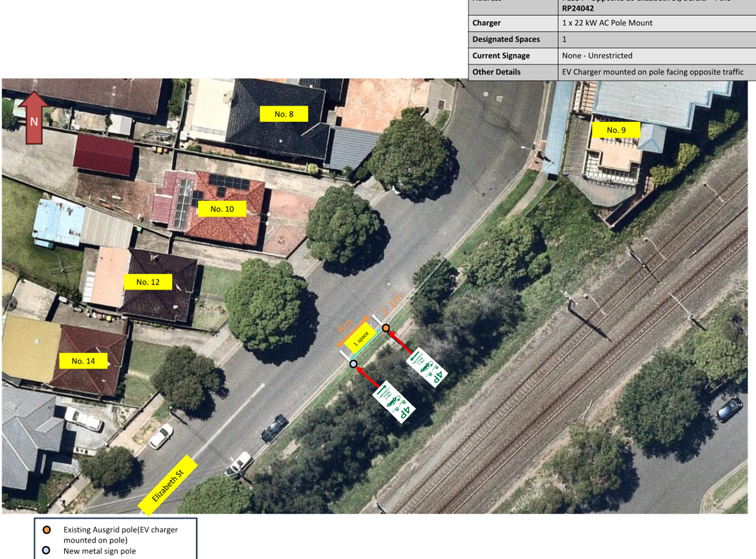Select the 'No. 12' house label
756x559 pixels.
coord(148,282)
